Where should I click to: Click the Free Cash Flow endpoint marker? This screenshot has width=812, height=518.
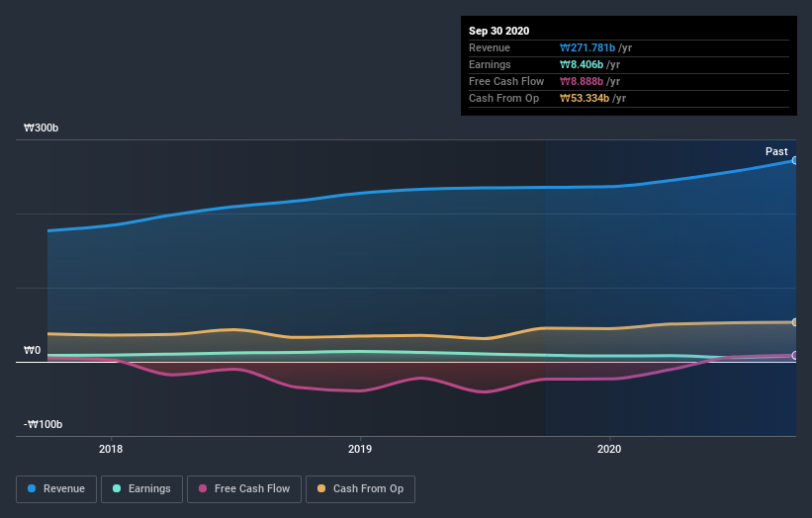[x=795, y=355]
